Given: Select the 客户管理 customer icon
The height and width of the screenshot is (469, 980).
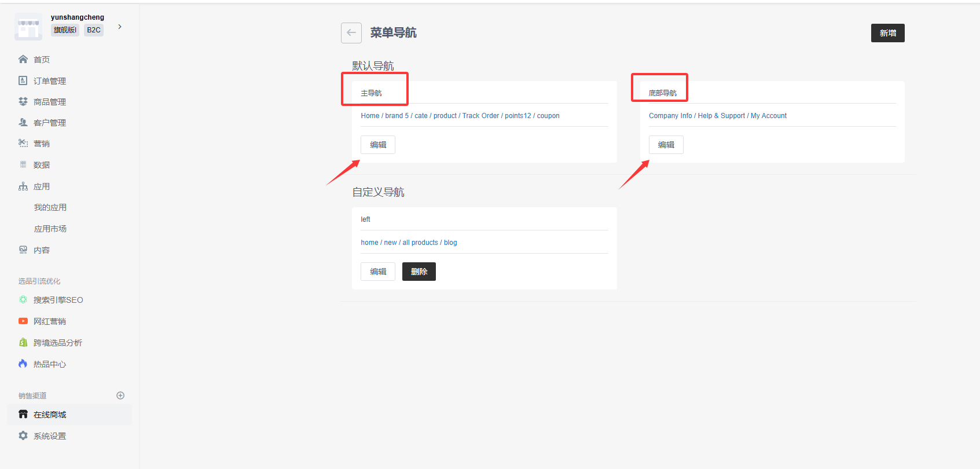Looking at the screenshot, I should point(23,122).
